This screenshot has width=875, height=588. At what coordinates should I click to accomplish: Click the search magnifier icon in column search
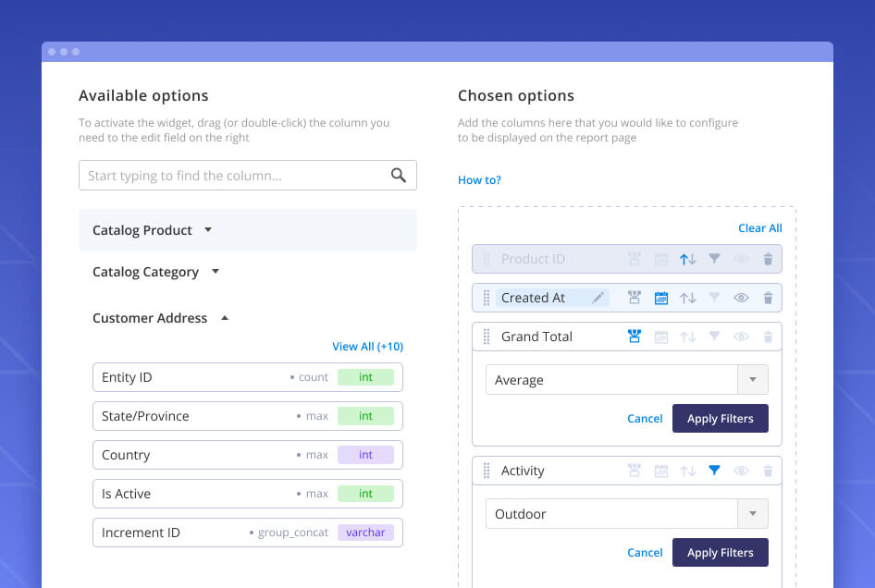399,176
